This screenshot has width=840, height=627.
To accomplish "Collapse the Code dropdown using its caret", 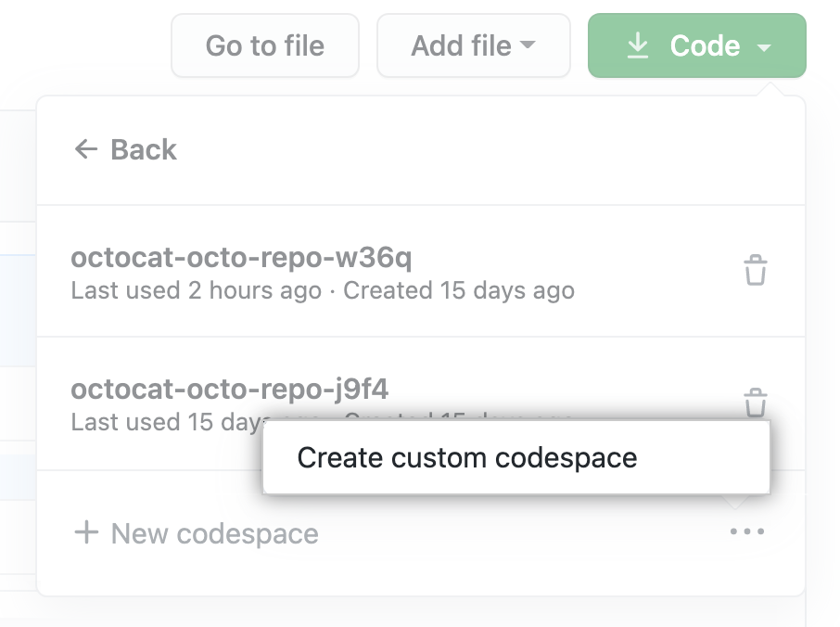I will (764, 46).
